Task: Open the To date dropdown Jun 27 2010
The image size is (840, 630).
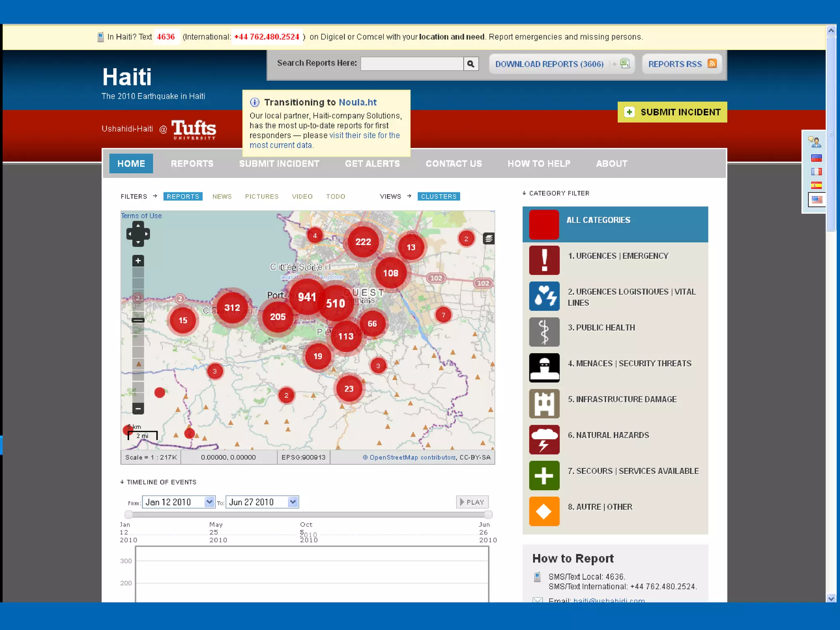Action: click(x=292, y=502)
